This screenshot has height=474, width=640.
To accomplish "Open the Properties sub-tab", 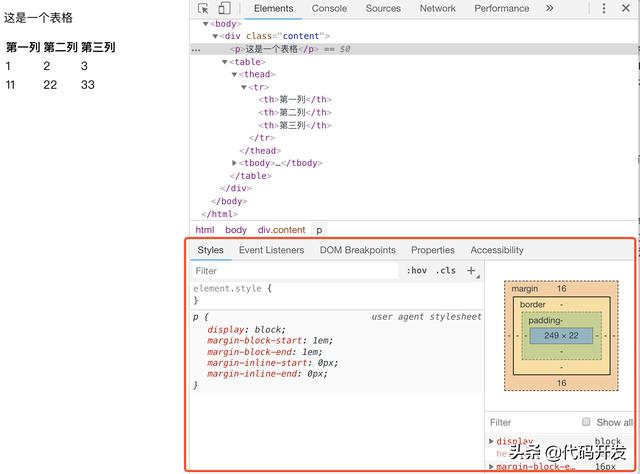I will (x=433, y=250).
